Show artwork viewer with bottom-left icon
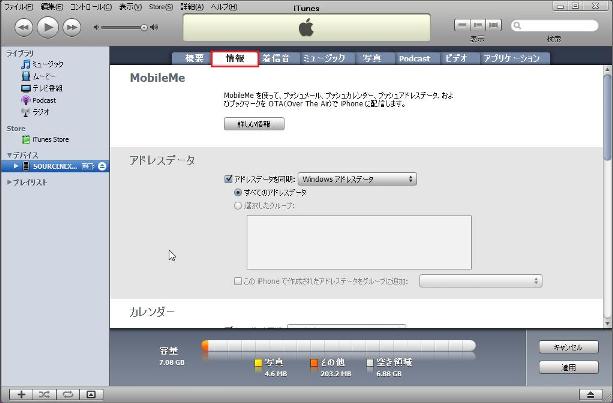The height and width of the screenshot is (403, 613). coord(91,394)
